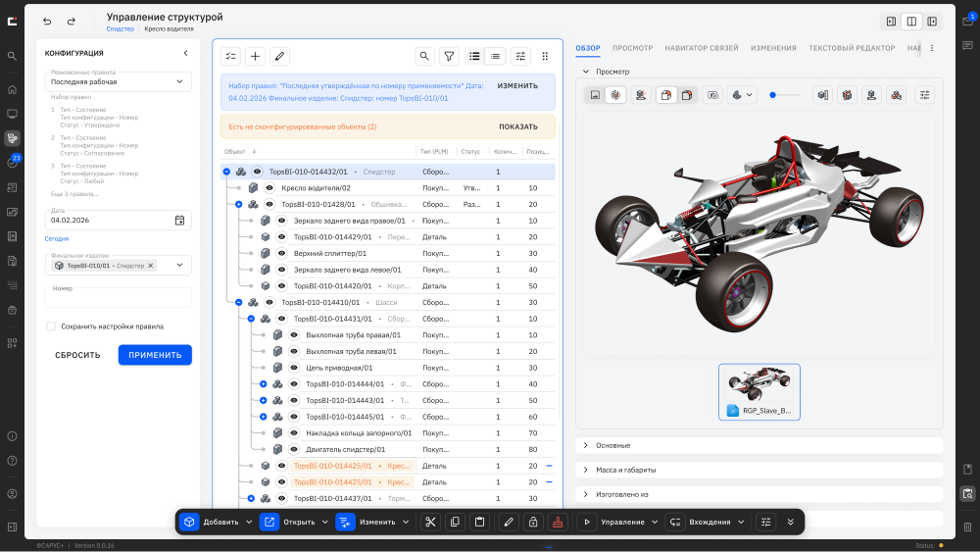Toggle visibility eye for Цепь приводная/01

pyautogui.click(x=294, y=368)
